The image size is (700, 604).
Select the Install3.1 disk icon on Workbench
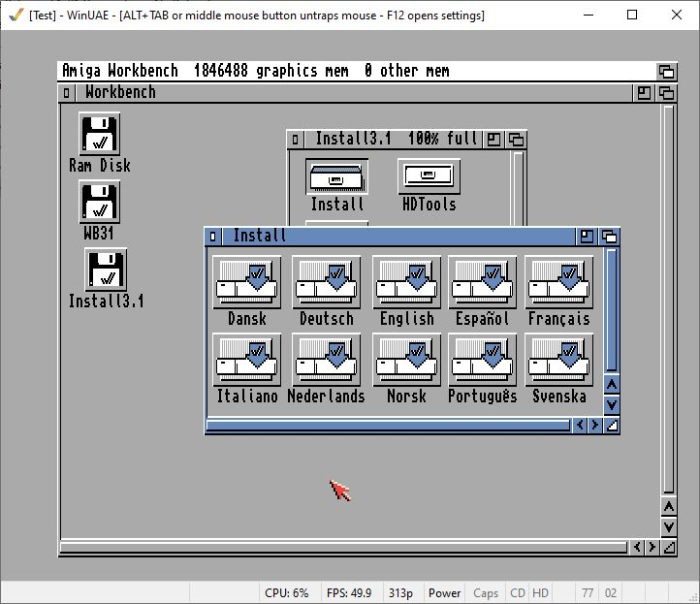pyautogui.click(x=106, y=270)
